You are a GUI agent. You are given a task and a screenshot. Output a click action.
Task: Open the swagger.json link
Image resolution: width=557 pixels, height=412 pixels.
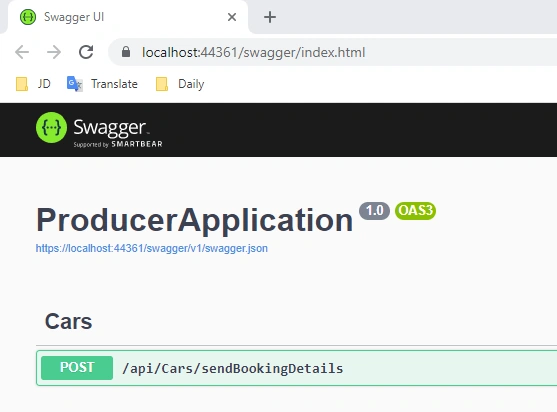152,248
